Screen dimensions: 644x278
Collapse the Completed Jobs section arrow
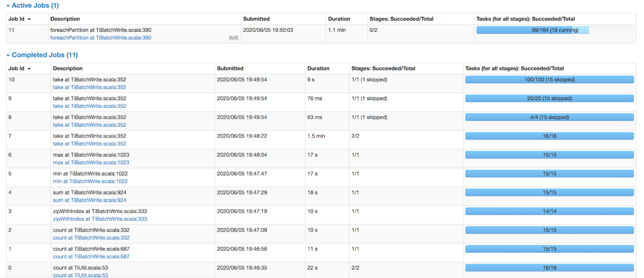click(x=8, y=55)
